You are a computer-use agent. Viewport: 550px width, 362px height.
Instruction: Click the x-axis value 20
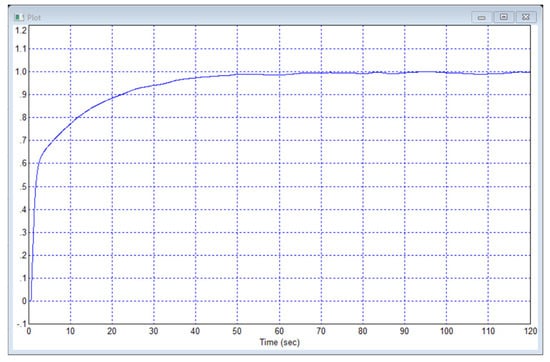click(x=112, y=331)
